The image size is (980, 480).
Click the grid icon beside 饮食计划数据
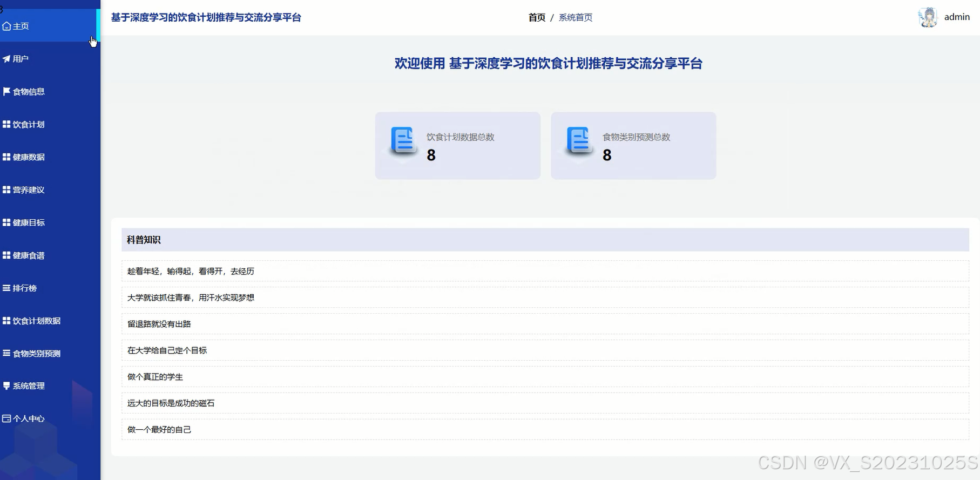(6, 321)
